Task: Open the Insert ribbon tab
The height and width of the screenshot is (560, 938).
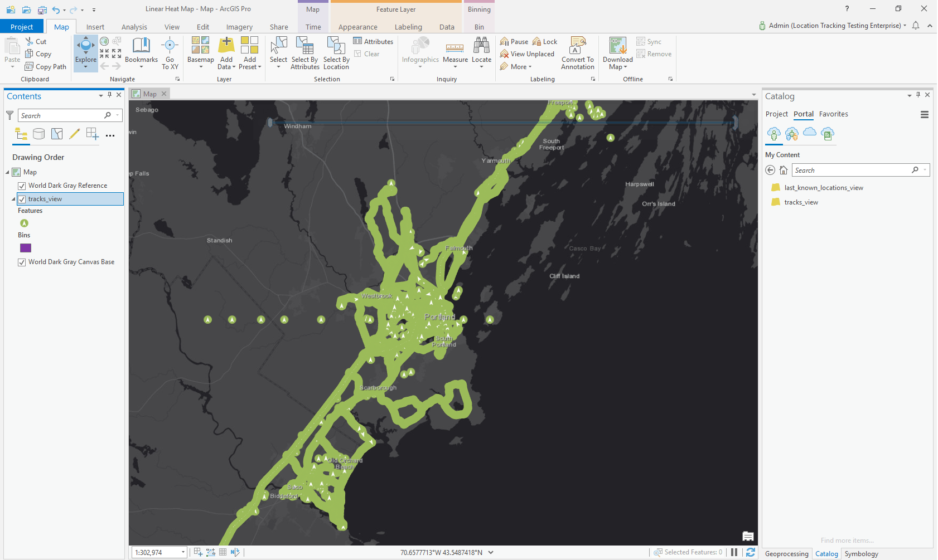Action: pyautogui.click(x=95, y=26)
